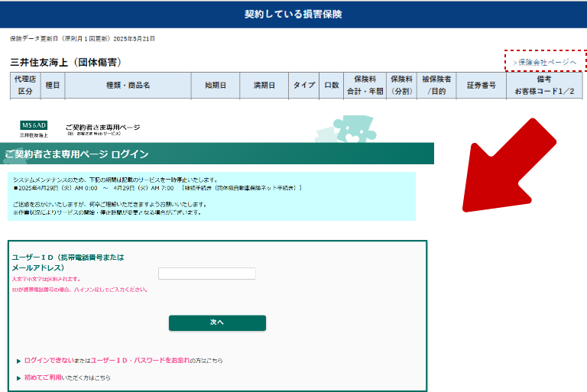Click the MS&AD 三井住友海上 logo

pyautogui.click(x=34, y=129)
